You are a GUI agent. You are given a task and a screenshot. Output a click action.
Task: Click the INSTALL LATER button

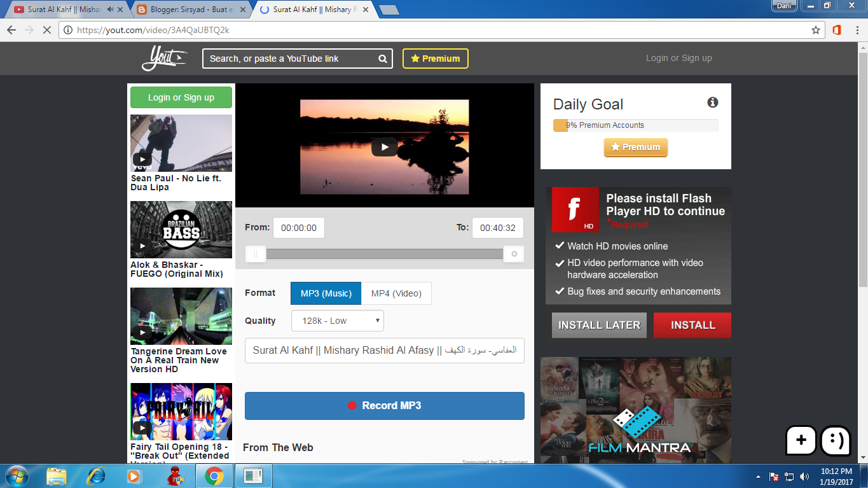click(599, 325)
